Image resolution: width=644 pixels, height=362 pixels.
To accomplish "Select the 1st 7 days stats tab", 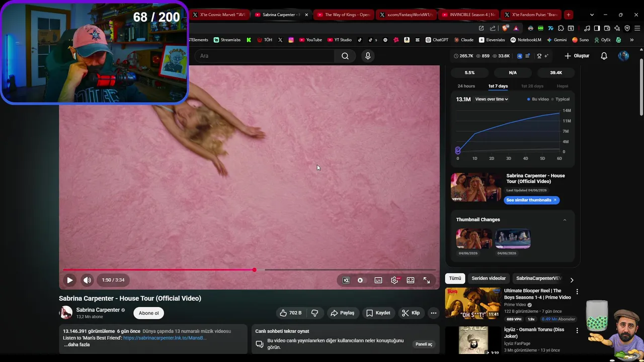I will [x=498, y=86].
